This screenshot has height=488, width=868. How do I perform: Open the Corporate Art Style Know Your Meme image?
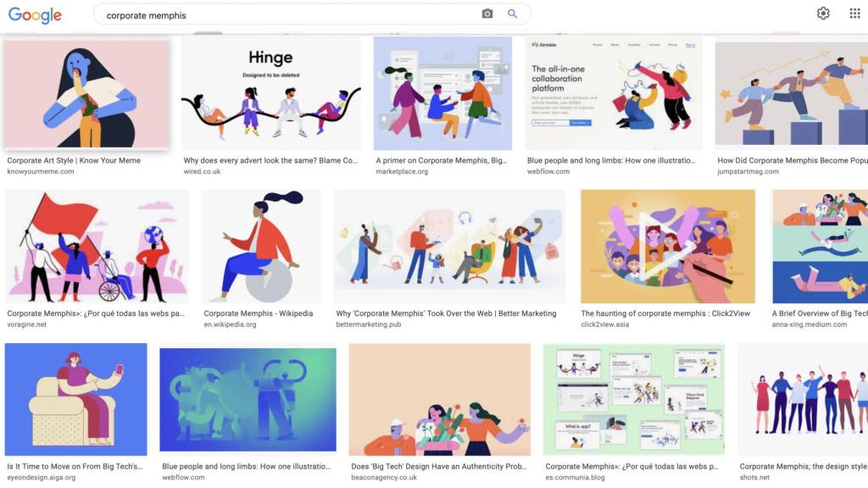86,94
